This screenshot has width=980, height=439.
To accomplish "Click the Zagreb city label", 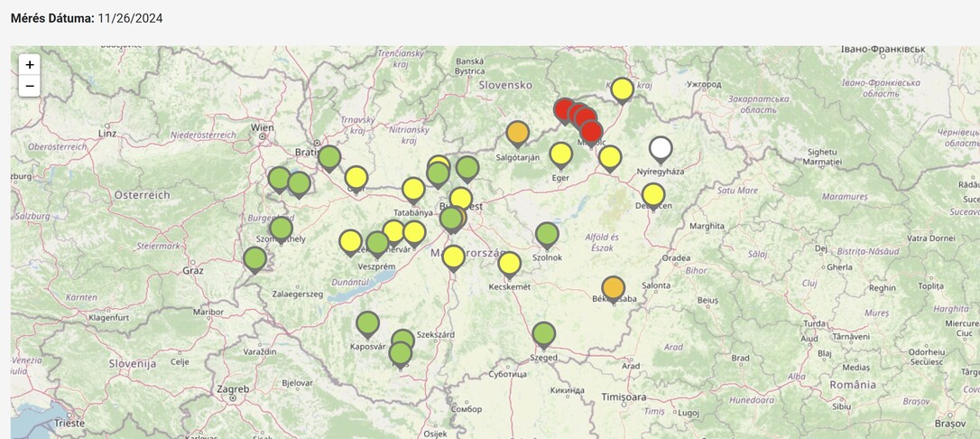I will pyautogui.click(x=232, y=389).
